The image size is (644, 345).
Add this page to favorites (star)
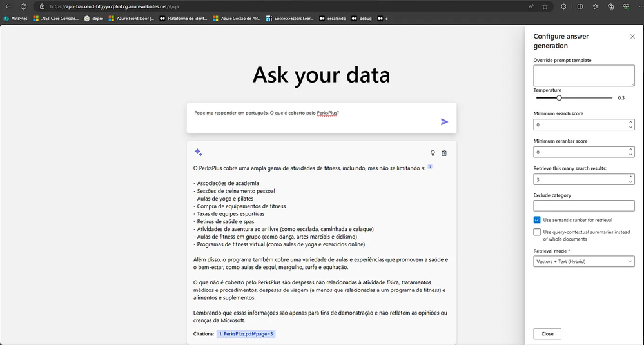545,6
